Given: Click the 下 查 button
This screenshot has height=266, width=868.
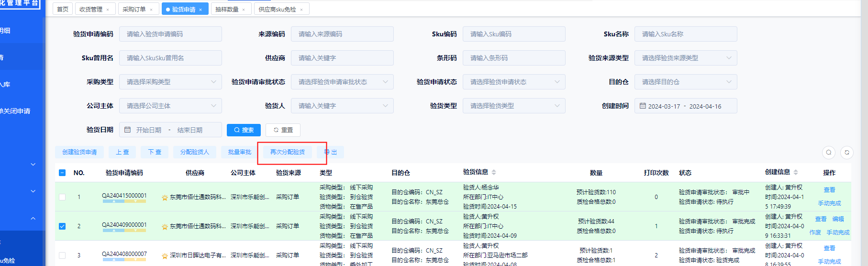Looking at the screenshot, I should tap(155, 152).
